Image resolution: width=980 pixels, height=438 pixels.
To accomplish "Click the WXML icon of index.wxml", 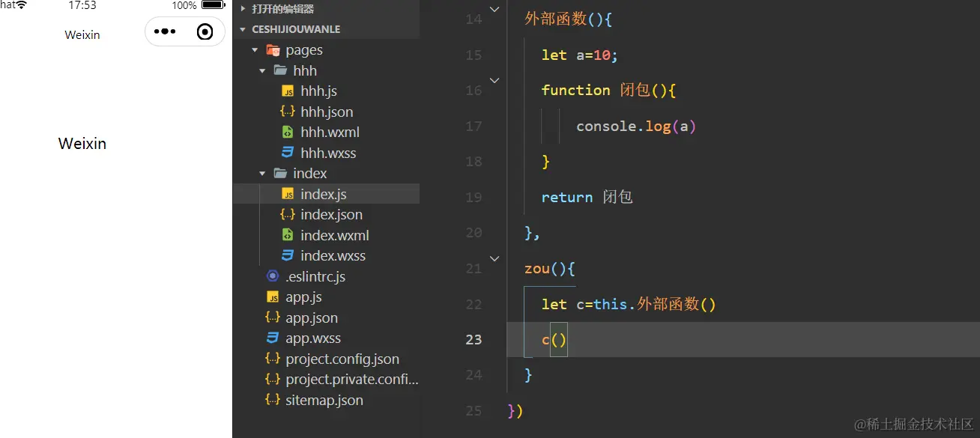I will pos(288,235).
